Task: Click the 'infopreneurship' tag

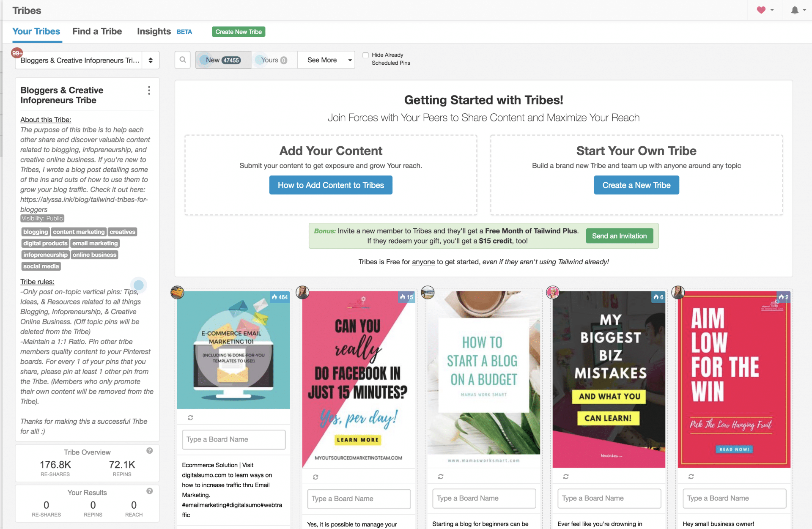Action: (45, 255)
